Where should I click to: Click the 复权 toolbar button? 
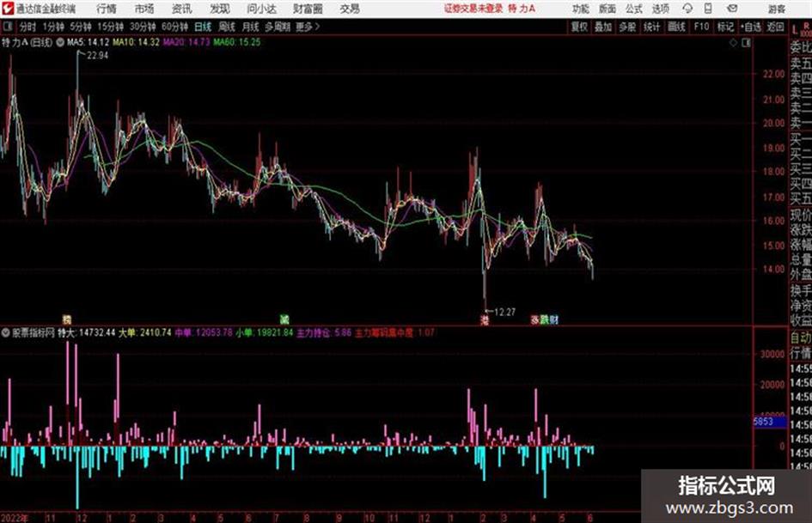point(579,27)
